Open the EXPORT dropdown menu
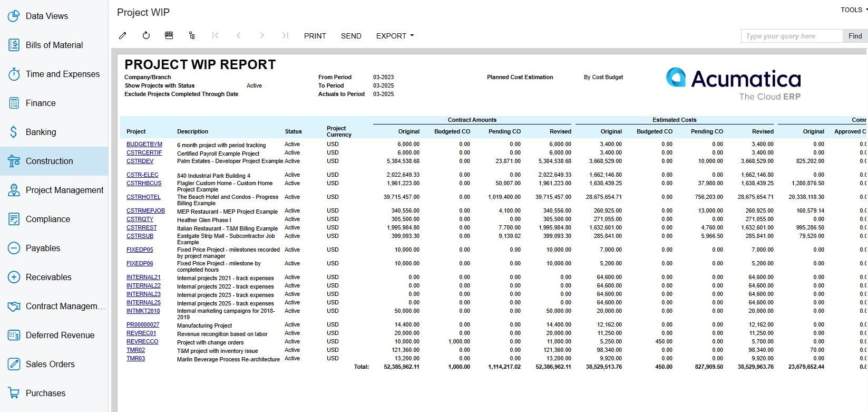868x412 pixels. coord(395,36)
